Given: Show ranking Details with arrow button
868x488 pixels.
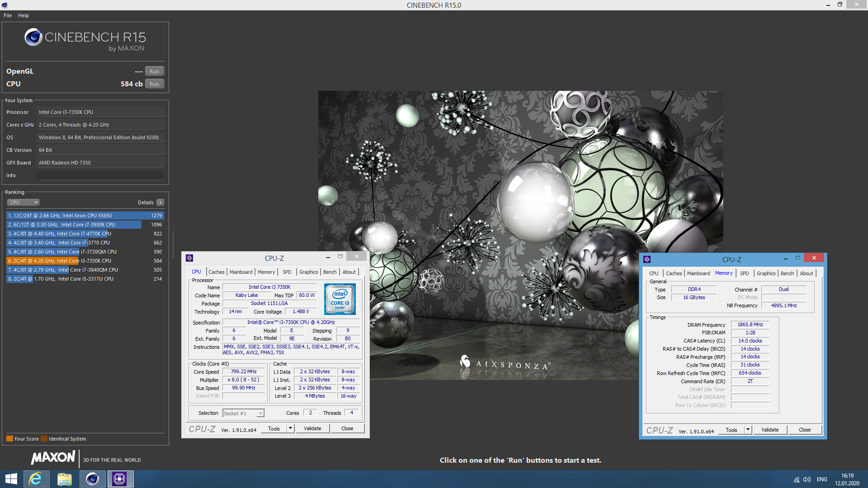Looking at the screenshot, I should pos(160,202).
